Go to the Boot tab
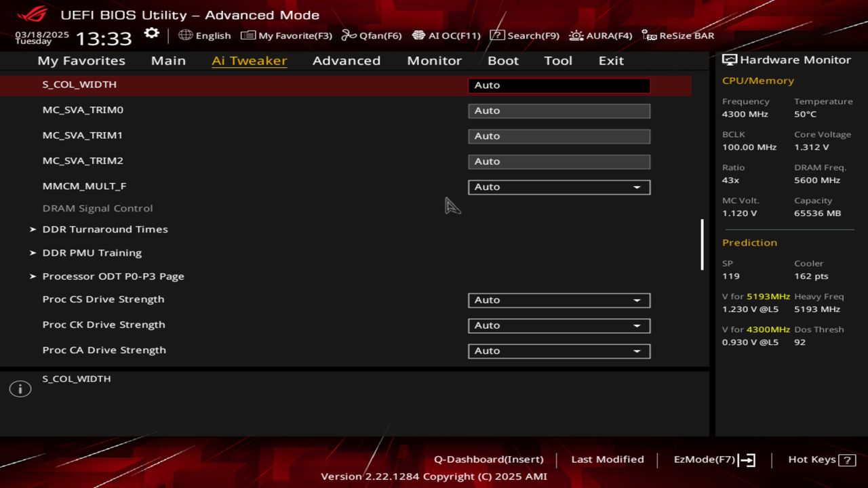The height and width of the screenshot is (488, 868). coord(503,60)
